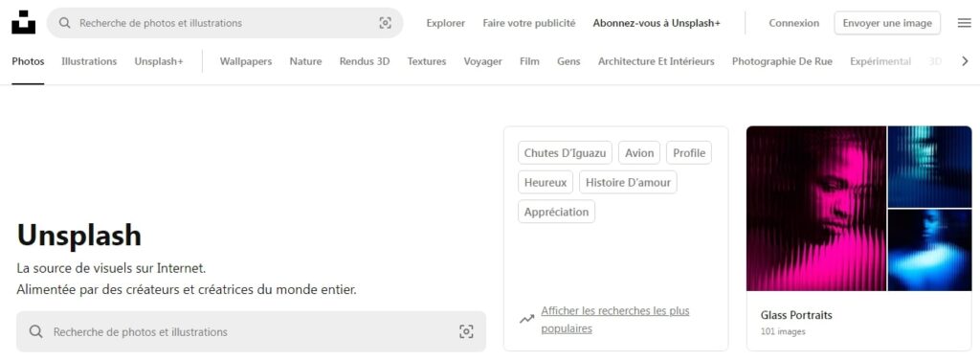
Task: Click the Unsplash heading text
Action: point(79,236)
